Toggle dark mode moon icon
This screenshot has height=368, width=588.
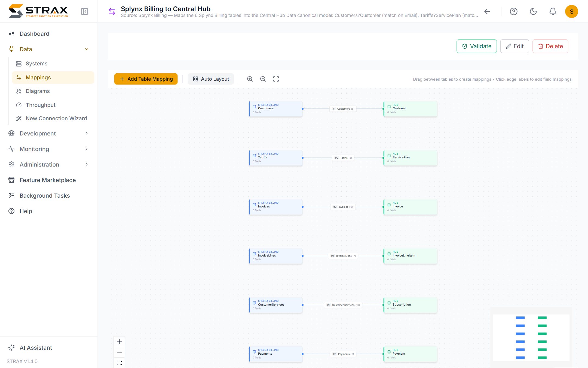point(533,11)
